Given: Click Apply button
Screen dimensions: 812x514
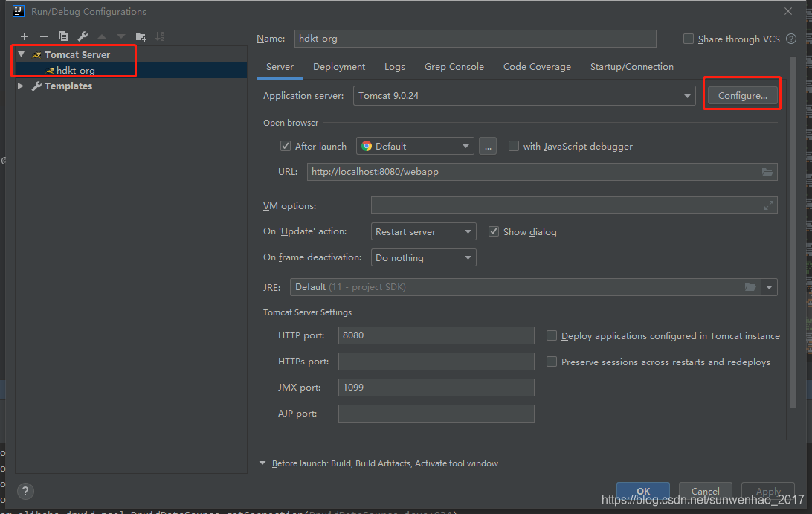Looking at the screenshot, I should pyautogui.click(x=768, y=491).
